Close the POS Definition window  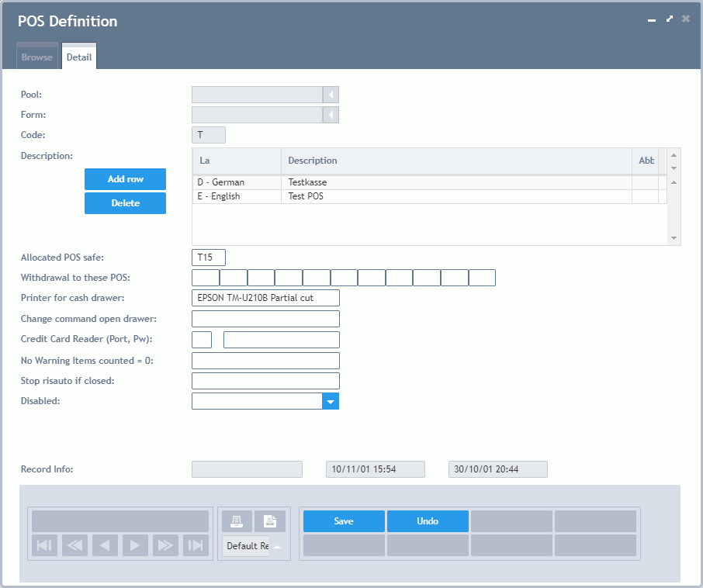pos(685,19)
